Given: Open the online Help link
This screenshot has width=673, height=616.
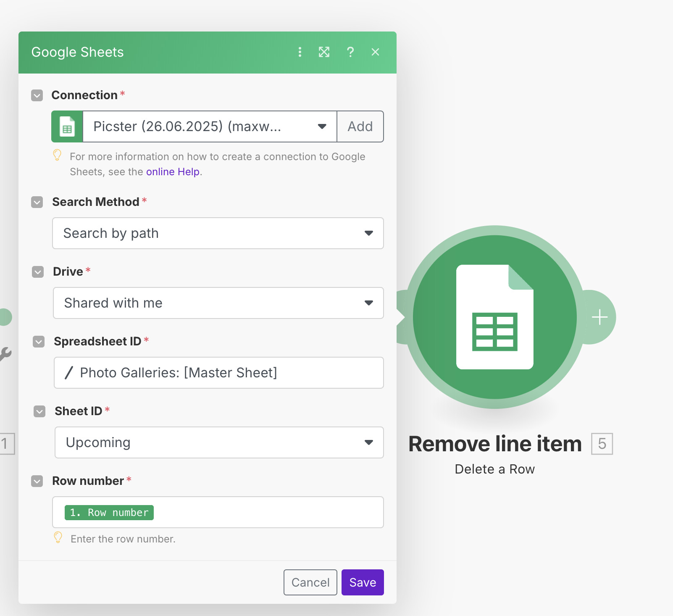Looking at the screenshot, I should 173,172.
